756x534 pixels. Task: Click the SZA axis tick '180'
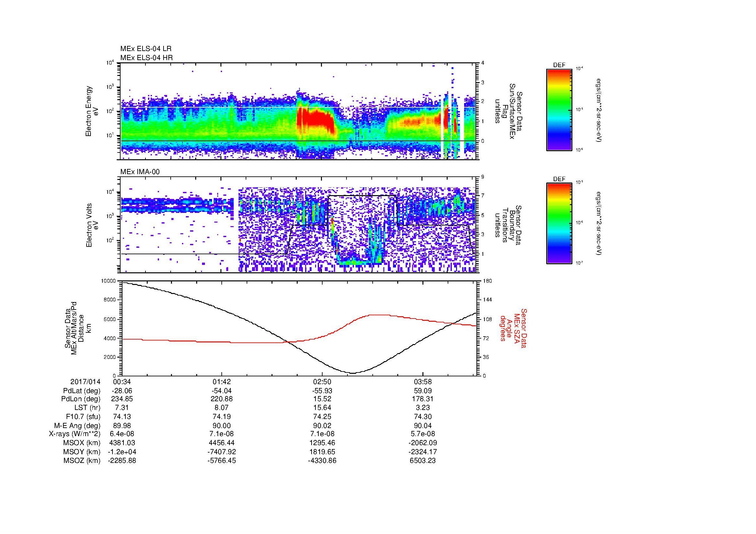pos(487,281)
